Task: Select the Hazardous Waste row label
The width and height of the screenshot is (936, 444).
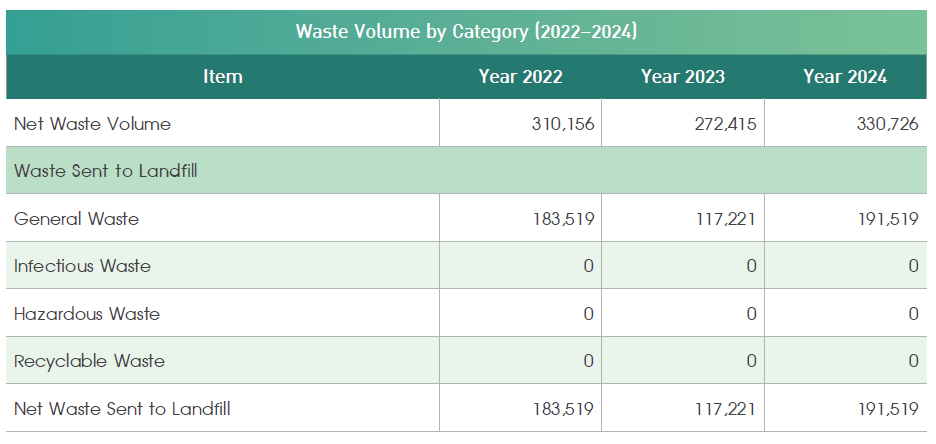Action: tap(86, 314)
